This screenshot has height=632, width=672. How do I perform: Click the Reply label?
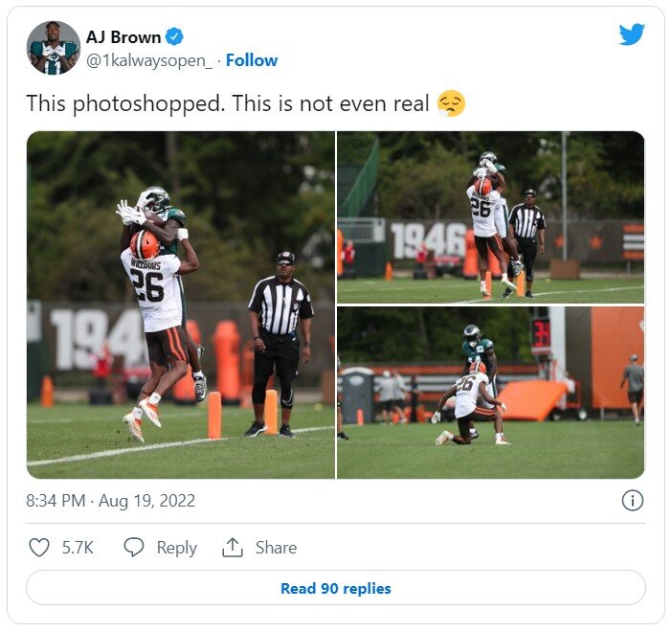[x=176, y=548]
